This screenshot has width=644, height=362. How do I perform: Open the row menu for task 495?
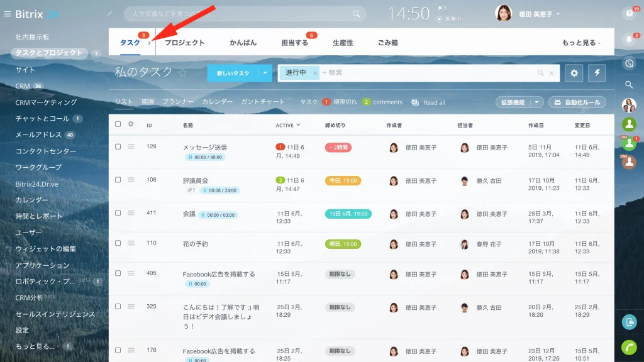click(131, 273)
